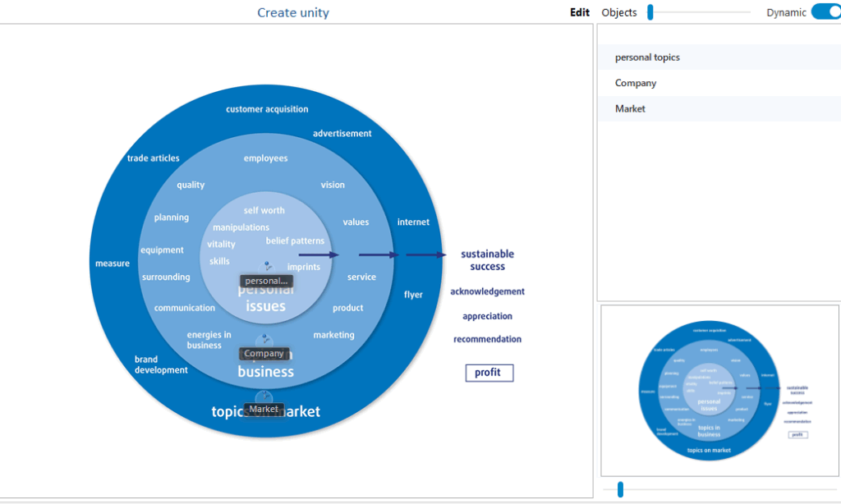Click the pin icon above the Market tag
The image size is (841, 504).
(x=264, y=396)
